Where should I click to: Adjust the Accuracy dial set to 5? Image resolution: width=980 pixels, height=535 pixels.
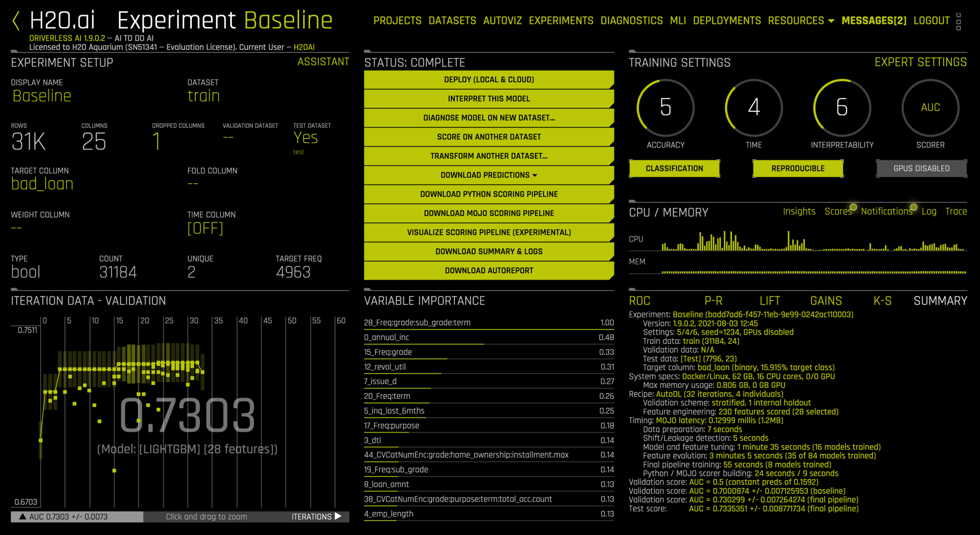coord(665,108)
